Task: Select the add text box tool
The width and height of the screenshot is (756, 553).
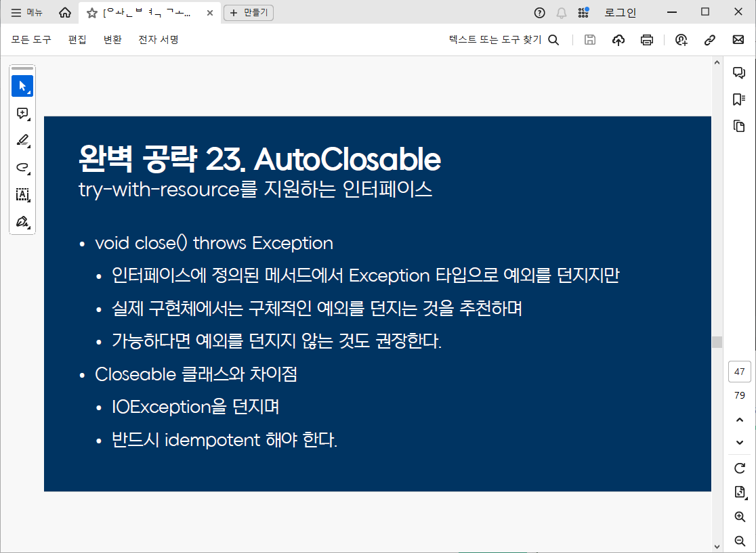Action: [22, 194]
